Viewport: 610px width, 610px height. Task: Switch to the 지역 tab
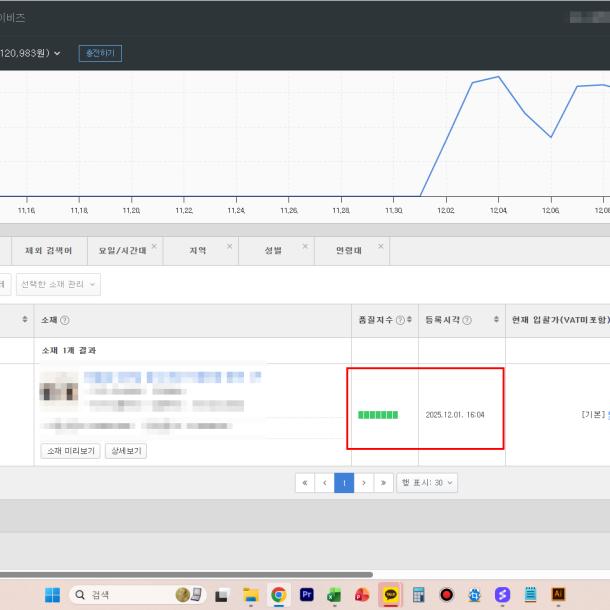(197, 250)
